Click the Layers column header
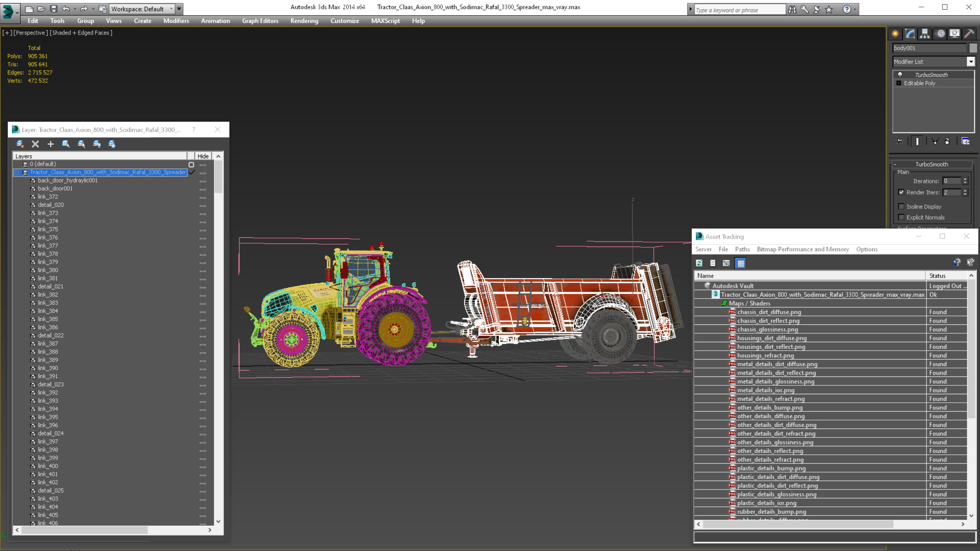 (x=100, y=156)
